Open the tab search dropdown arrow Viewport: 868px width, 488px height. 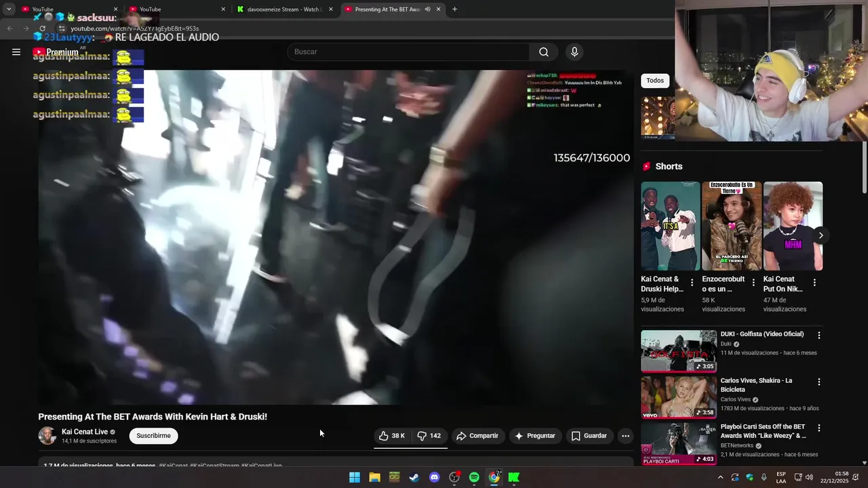coord(9,9)
